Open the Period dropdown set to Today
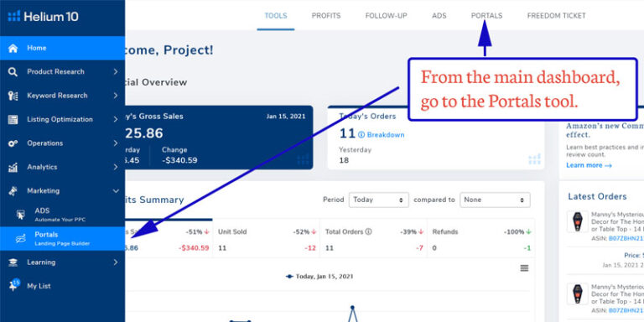This screenshot has height=322, width=644. pos(378,200)
